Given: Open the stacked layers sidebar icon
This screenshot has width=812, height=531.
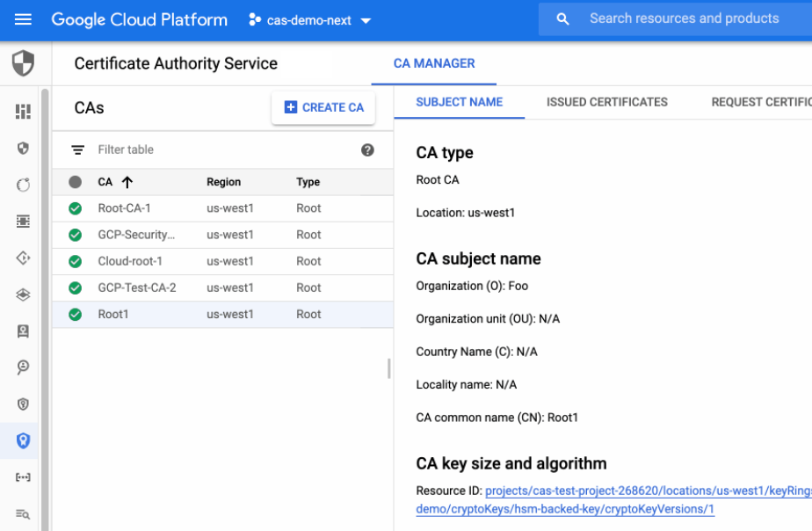Looking at the screenshot, I should [23, 295].
